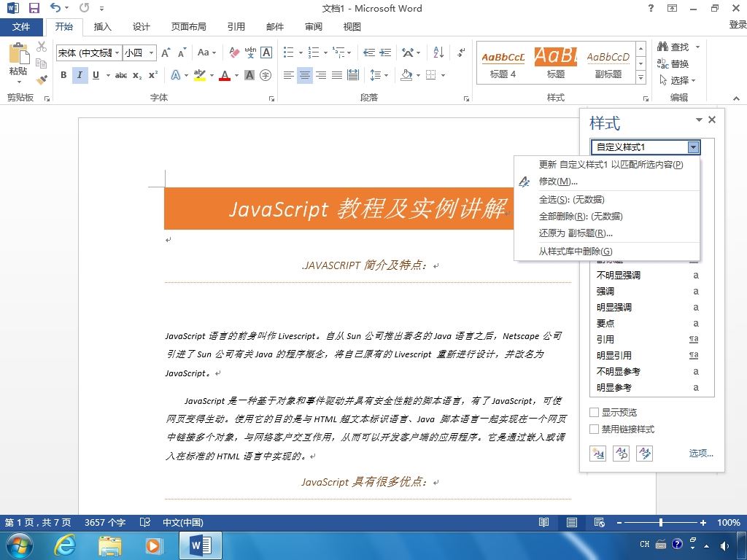Viewport: 747px width, 560px height.
Task: Click the Sort A-Z icon
Action: 438,52
